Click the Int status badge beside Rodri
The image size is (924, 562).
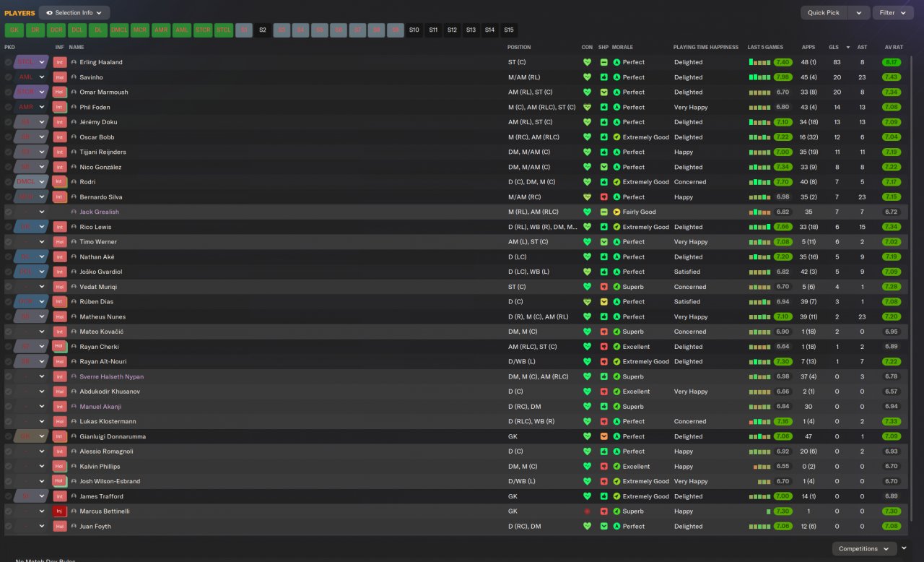coord(60,182)
